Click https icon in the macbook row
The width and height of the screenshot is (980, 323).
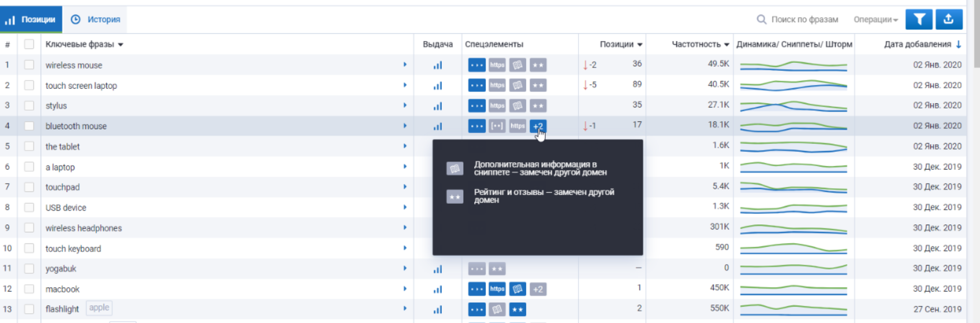pyautogui.click(x=497, y=289)
